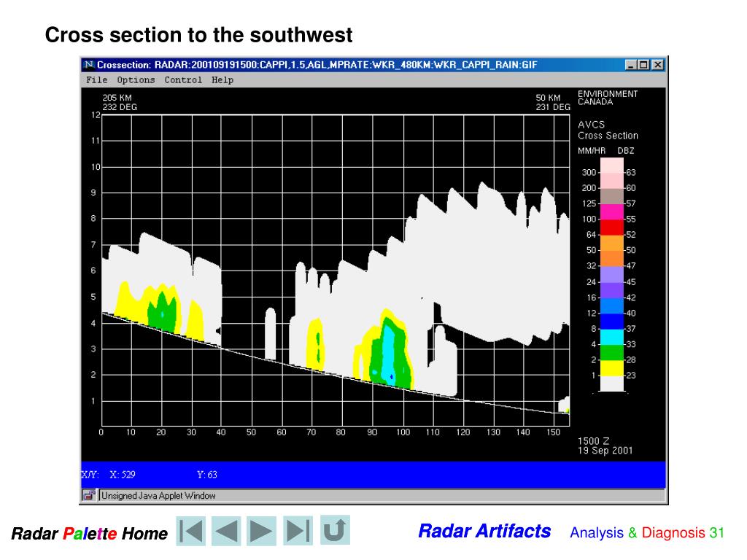Close the Crossection window
This screenshot has width=747, height=560.
[x=657, y=65]
